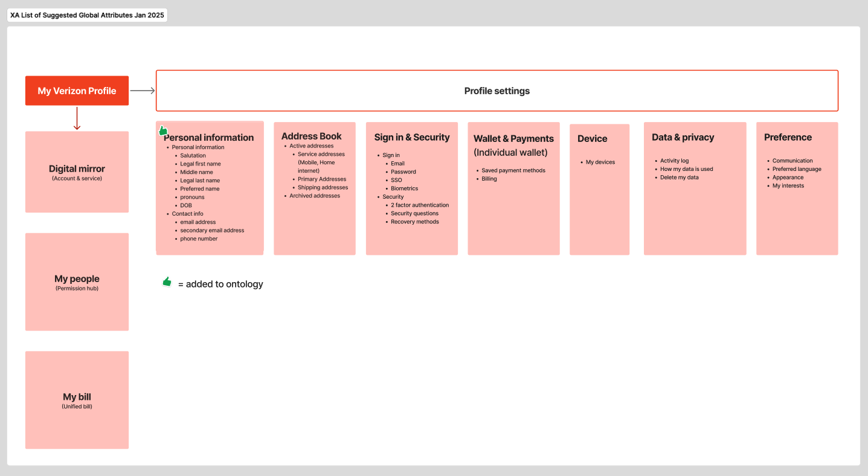The height and width of the screenshot is (476, 868).
Task: Click the 'SSO' bullet item
Action: tap(396, 181)
